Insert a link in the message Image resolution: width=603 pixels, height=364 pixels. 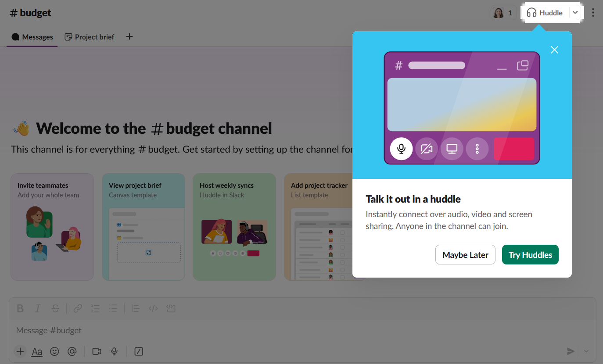(78, 309)
